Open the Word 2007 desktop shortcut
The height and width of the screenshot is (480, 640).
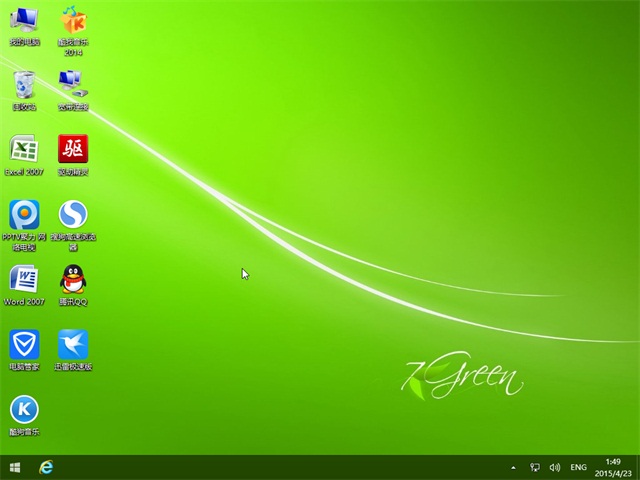[x=24, y=279]
